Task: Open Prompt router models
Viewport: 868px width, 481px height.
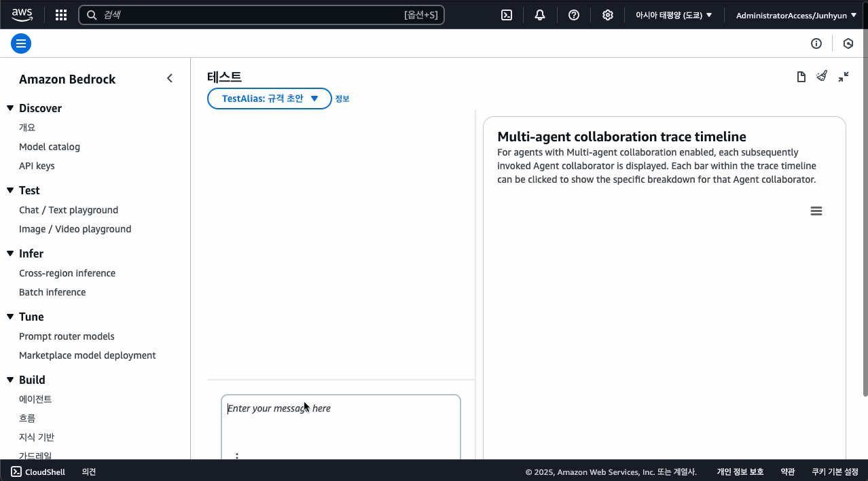Action: 67,336
